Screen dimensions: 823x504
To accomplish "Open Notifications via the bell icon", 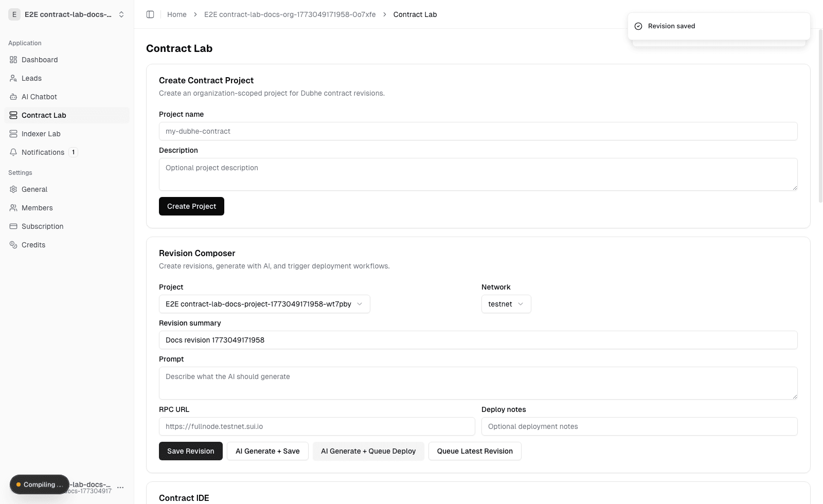I will coord(13,152).
